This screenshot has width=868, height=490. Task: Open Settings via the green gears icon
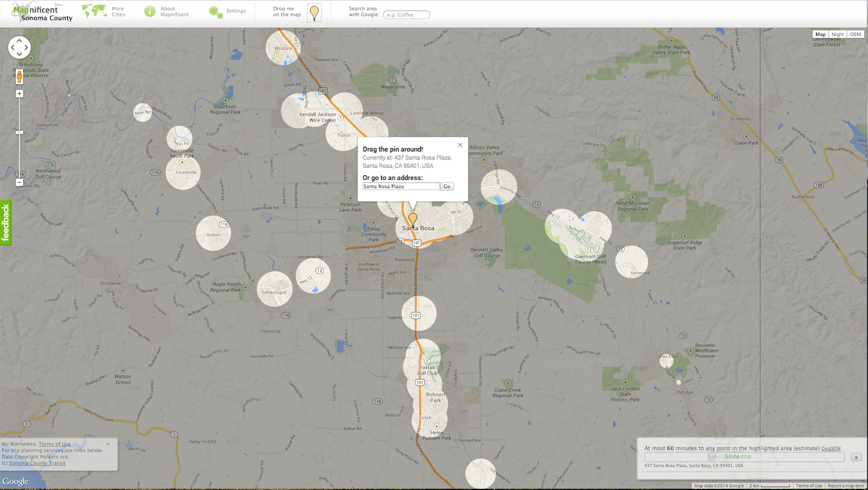tap(216, 12)
